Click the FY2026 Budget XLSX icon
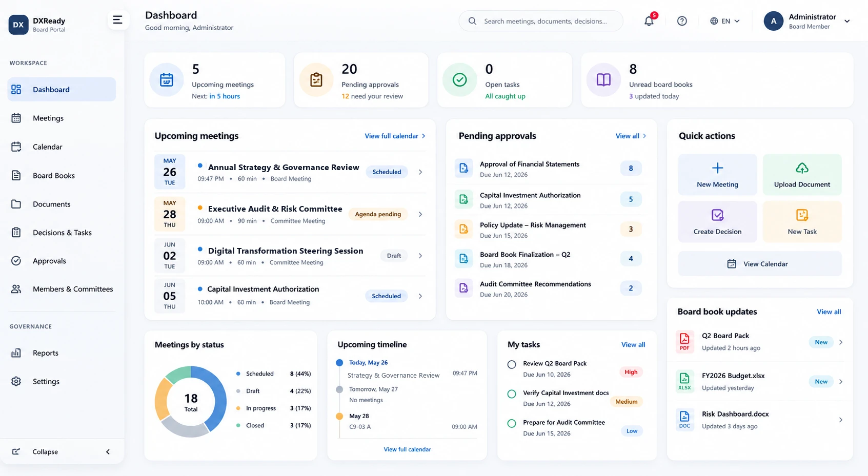 [x=684, y=381]
